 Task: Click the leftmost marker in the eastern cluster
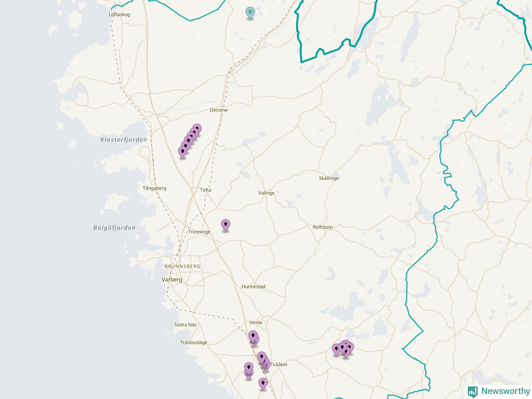pos(336,349)
